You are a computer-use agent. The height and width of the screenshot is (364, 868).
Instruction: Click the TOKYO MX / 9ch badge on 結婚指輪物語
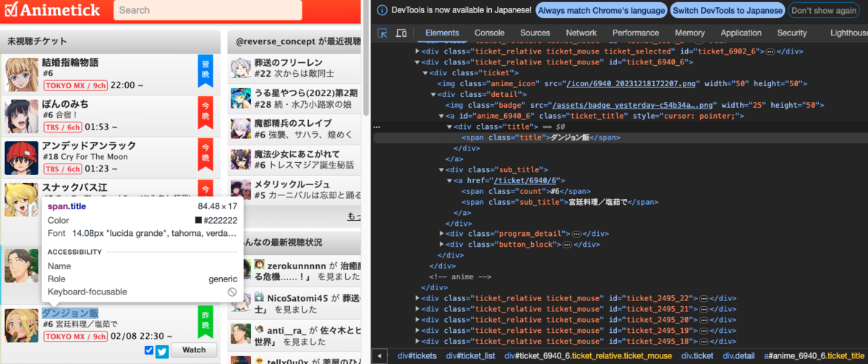(x=76, y=85)
